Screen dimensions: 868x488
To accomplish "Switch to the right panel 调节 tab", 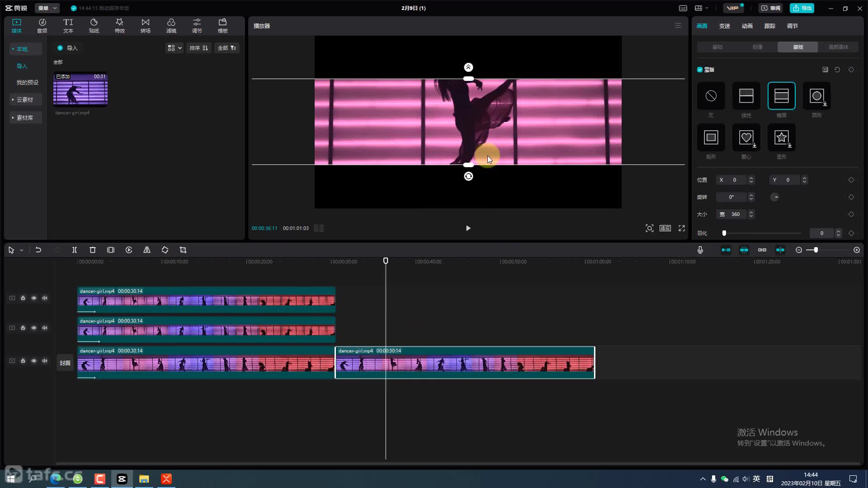I will [793, 26].
